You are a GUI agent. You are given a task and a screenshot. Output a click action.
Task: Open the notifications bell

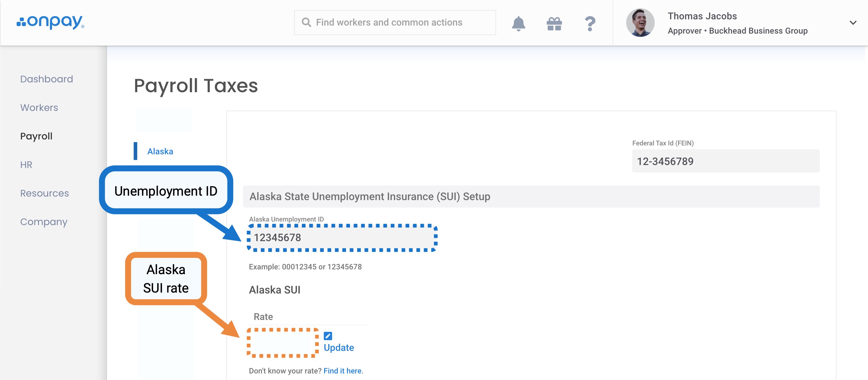pyautogui.click(x=518, y=23)
